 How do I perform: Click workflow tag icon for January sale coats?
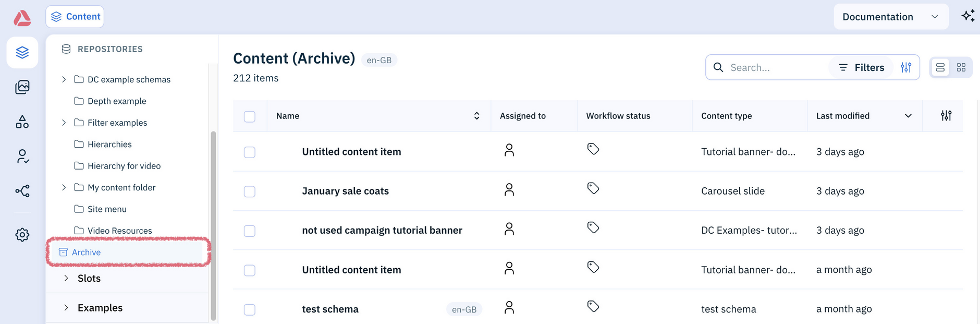[x=593, y=188]
